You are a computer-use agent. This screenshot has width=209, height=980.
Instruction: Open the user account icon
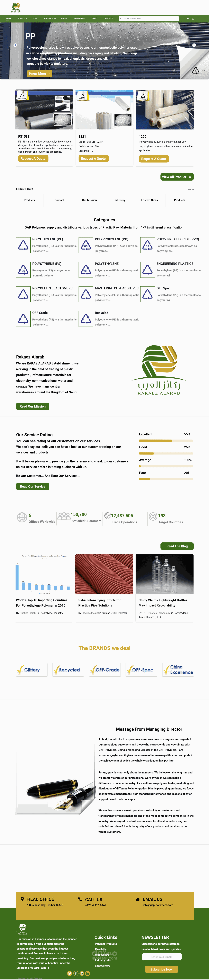[x=193, y=19]
